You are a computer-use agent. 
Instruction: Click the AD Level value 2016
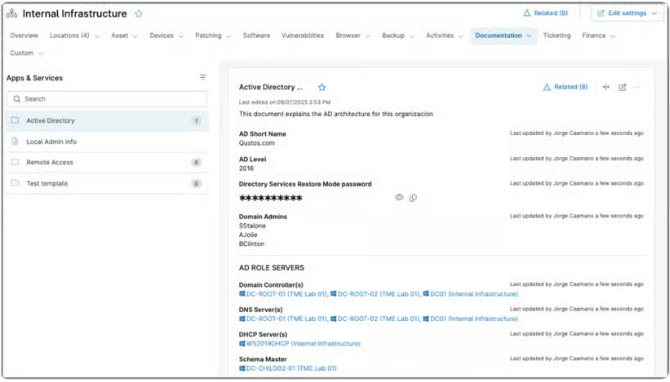click(x=246, y=168)
